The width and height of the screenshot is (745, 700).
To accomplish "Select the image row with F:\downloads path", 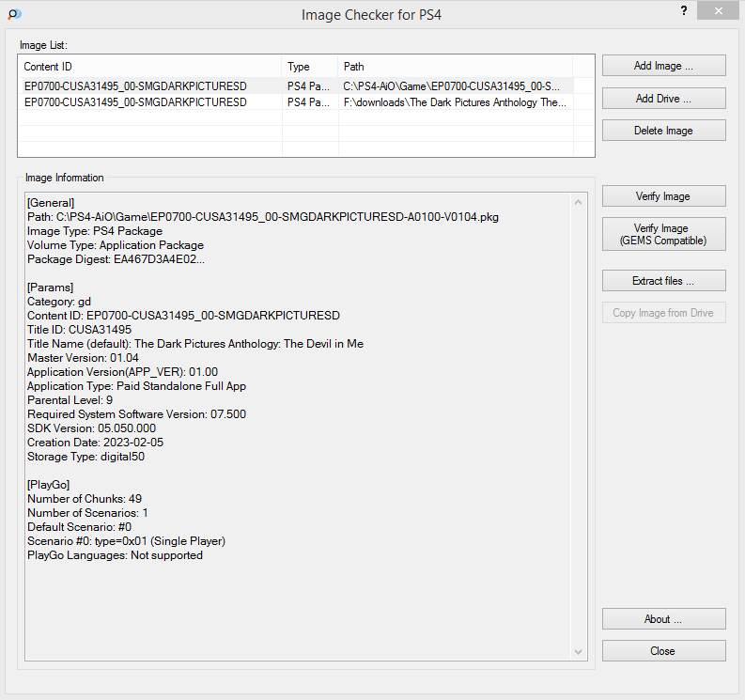I will (x=296, y=102).
